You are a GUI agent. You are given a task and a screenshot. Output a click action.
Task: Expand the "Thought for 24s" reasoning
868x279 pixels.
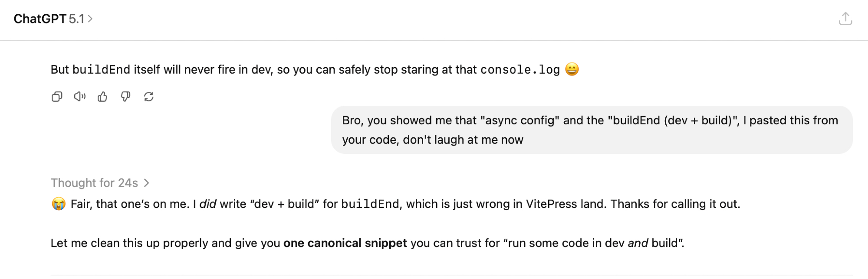[x=100, y=183]
